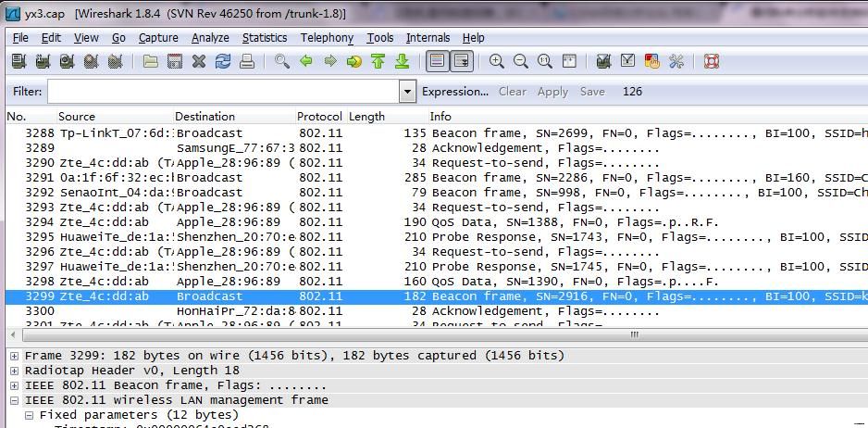Open coloring rules toolbar icon
Image resolution: width=868 pixels, height=428 pixels.
tap(652, 61)
